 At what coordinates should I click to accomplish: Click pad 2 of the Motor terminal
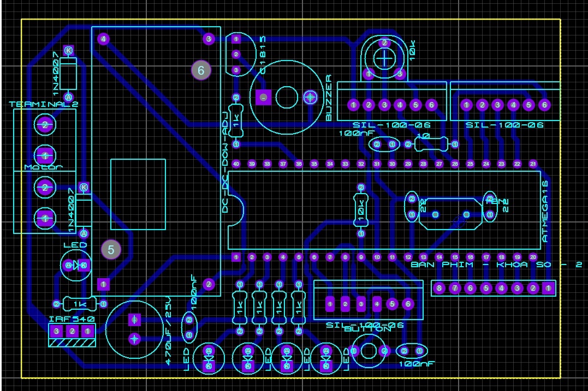coord(45,187)
